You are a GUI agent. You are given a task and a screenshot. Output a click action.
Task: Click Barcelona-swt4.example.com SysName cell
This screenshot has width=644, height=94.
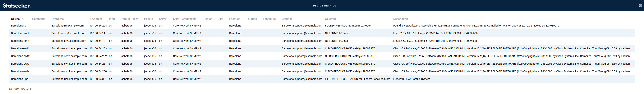[x=69, y=71]
